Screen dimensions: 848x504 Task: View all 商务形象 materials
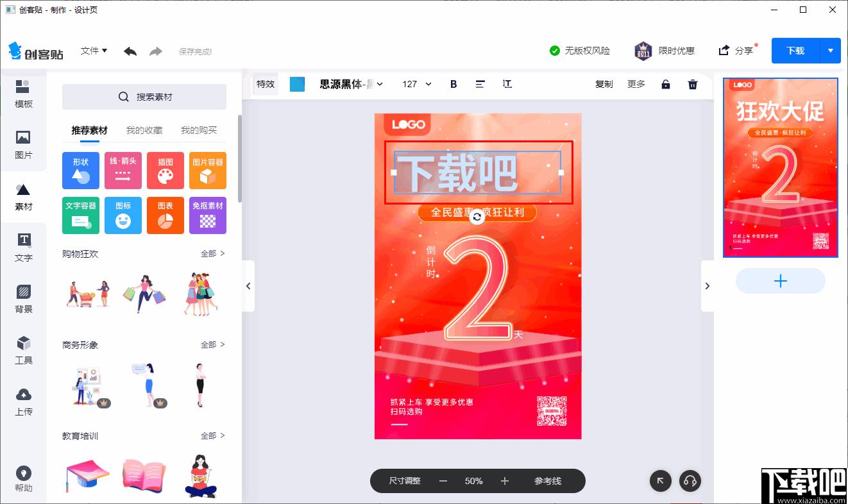point(213,345)
